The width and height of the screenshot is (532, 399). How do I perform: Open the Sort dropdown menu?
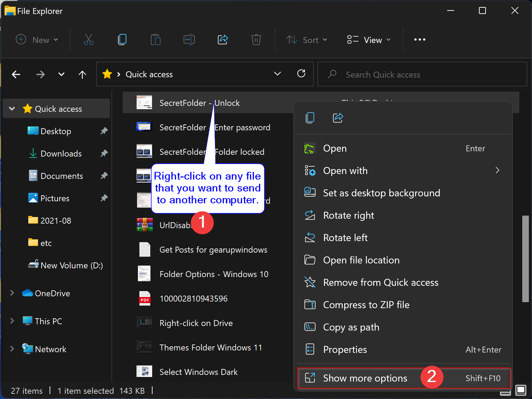click(x=307, y=39)
